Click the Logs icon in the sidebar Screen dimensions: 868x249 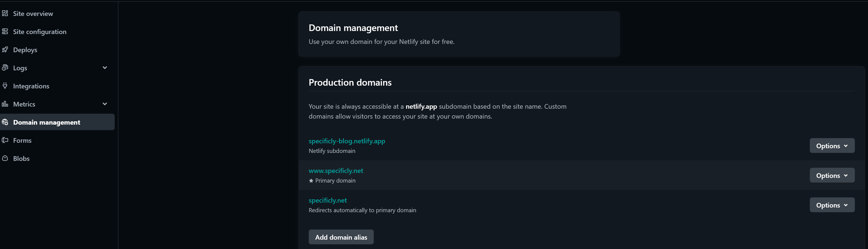click(x=5, y=67)
